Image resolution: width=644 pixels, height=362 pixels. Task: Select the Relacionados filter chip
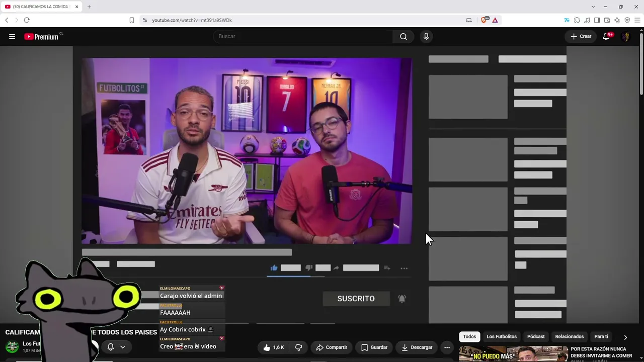(570, 337)
